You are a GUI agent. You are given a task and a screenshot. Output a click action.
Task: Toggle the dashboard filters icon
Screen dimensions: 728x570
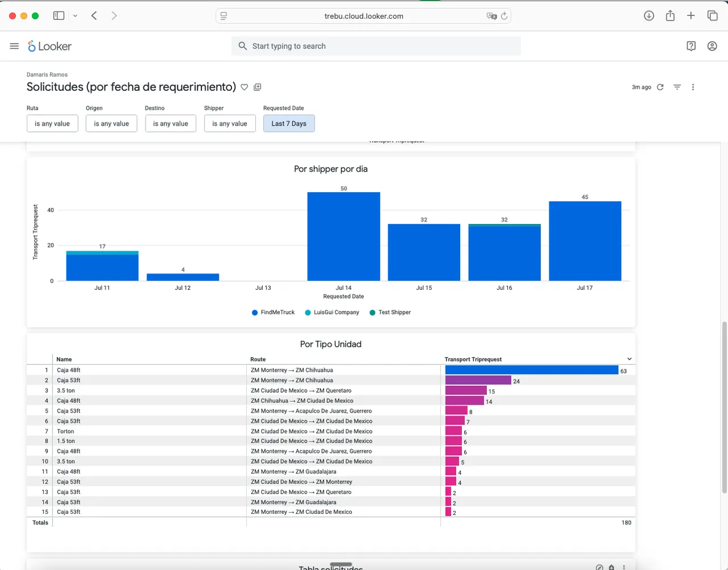(x=677, y=87)
